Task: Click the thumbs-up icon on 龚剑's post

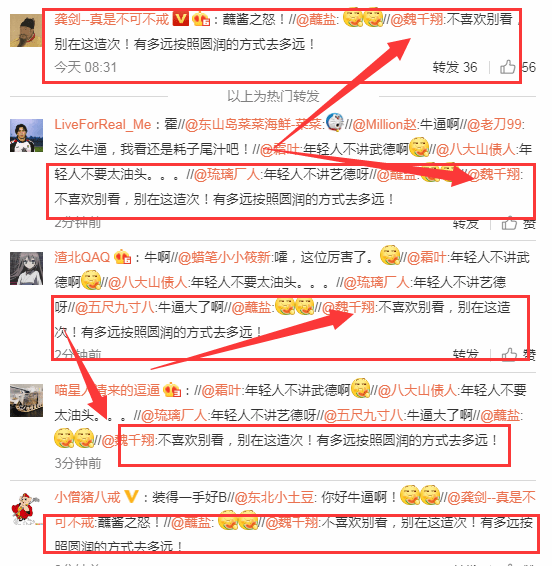Action: click(x=507, y=67)
